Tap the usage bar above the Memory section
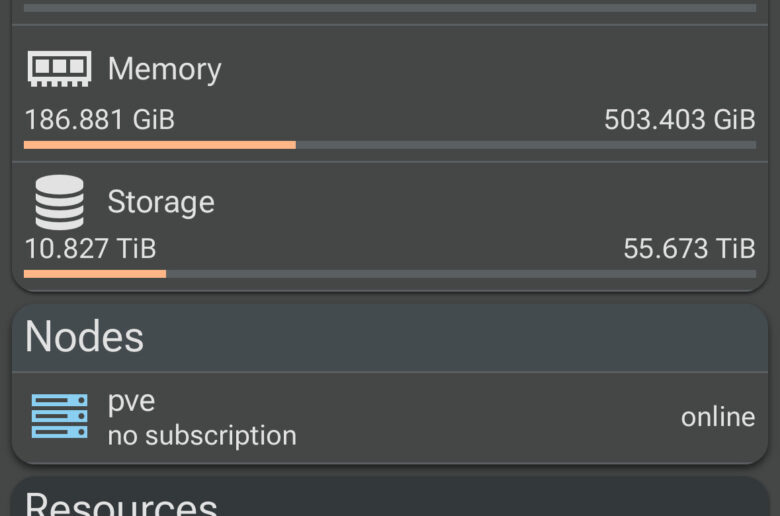 click(x=390, y=8)
